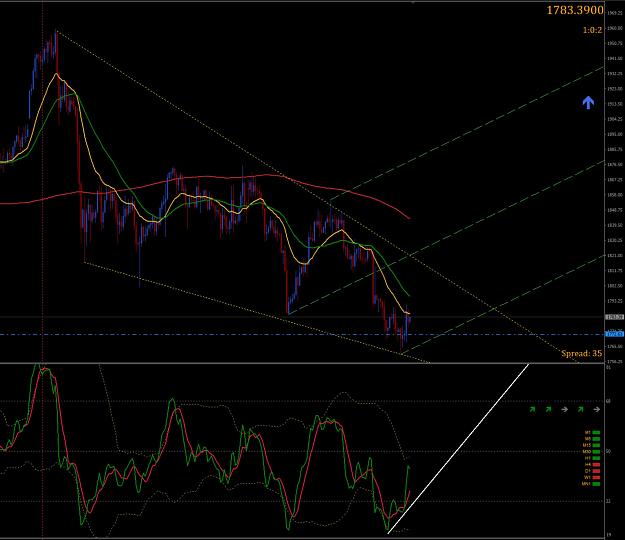Viewport: 625px width, 540px height.
Task: Click the green arrow between the white arrows
Action: [581, 409]
